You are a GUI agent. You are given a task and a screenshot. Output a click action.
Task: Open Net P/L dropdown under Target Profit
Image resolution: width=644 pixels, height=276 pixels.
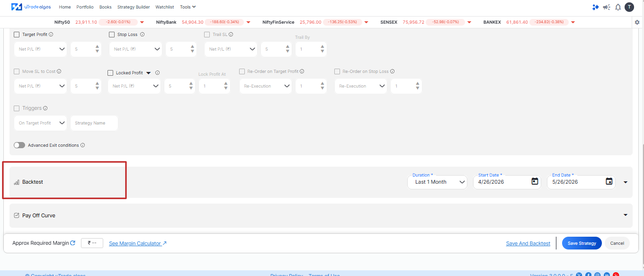[40, 49]
